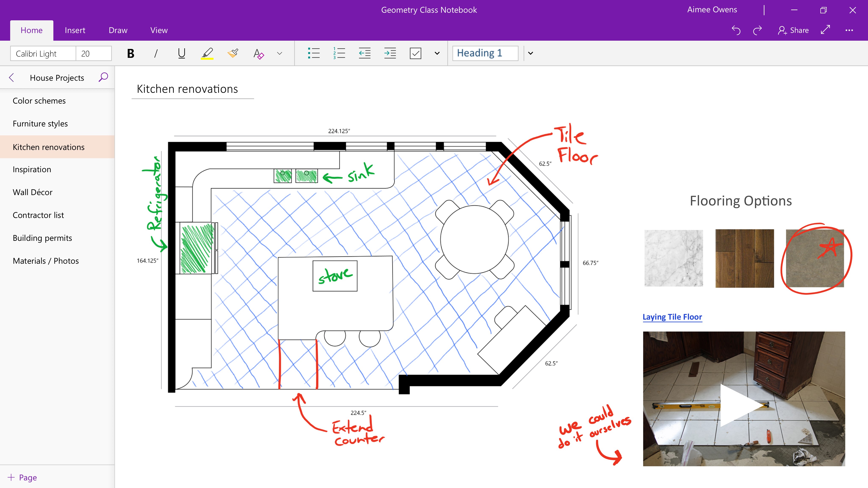Apply numbered list formatting
This screenshot has height=488, width=868.
(x=339, y=53)
